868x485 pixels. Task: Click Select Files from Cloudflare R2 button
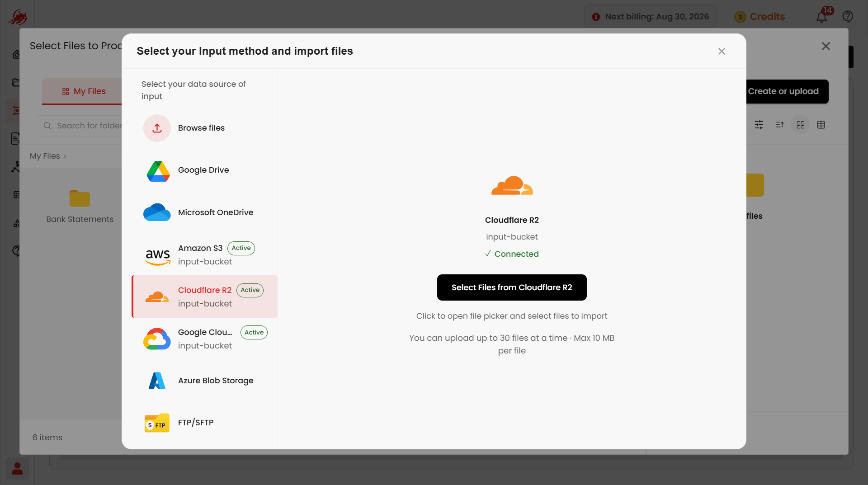click(x=512, y=287)
